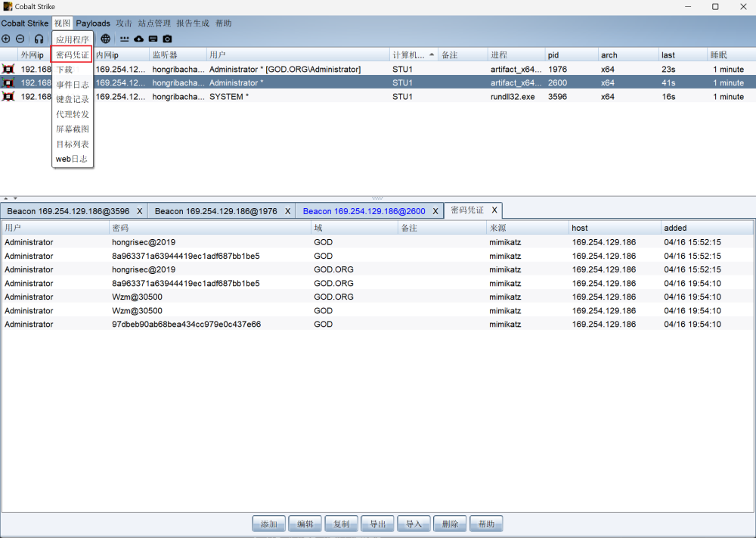Open screenshots via the camera icon
This screenshot has height=538, width=756.
pos(167,39)
